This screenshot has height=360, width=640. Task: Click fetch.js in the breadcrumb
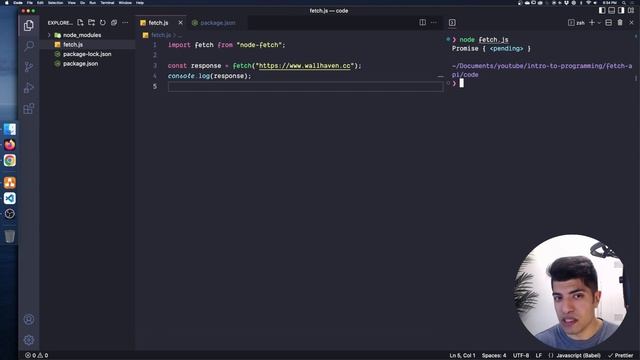(x=161, y=35)
